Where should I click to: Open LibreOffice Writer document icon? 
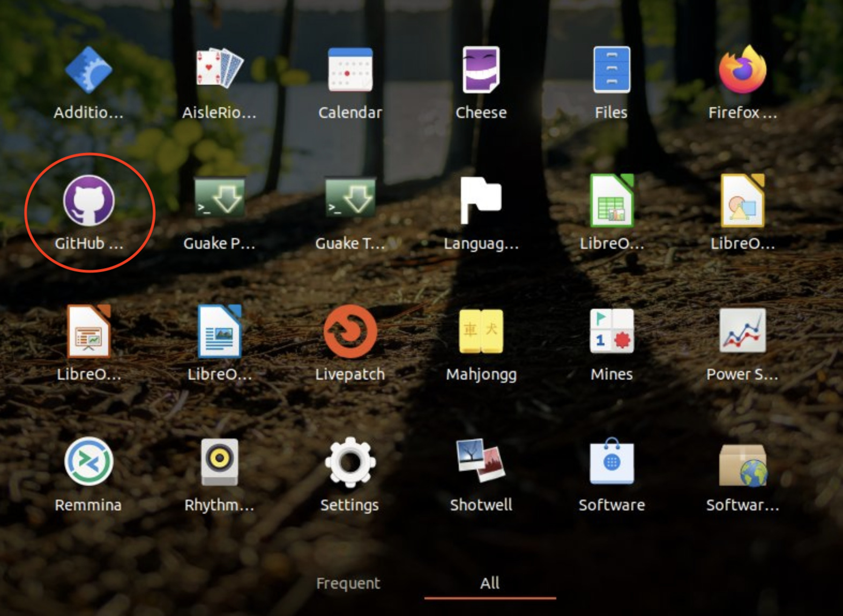(219, 331)
